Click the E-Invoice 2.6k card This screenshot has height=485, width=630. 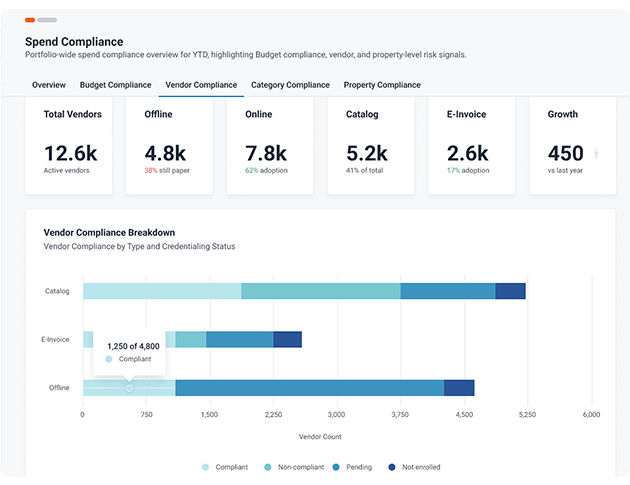472,145
